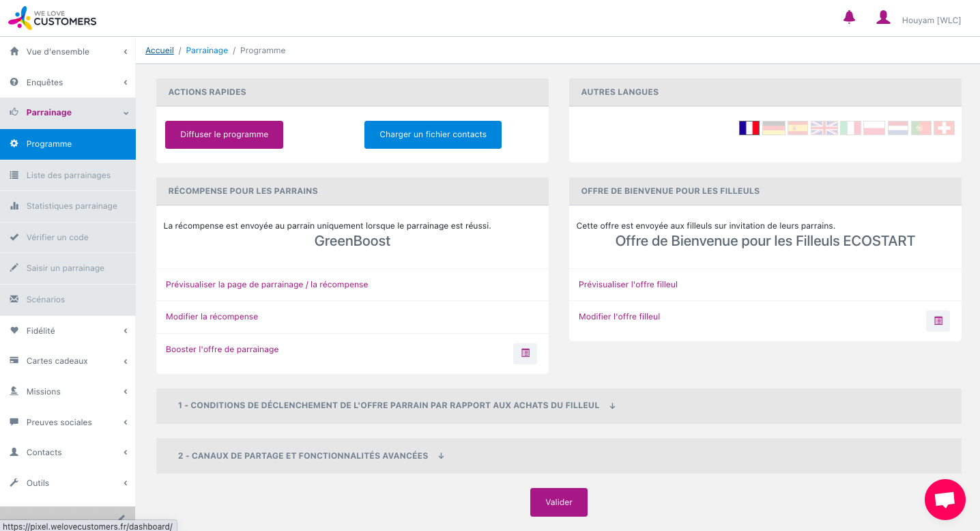
Task: Collapse the Parrainage sidebar menu
Action: [68, 113]
